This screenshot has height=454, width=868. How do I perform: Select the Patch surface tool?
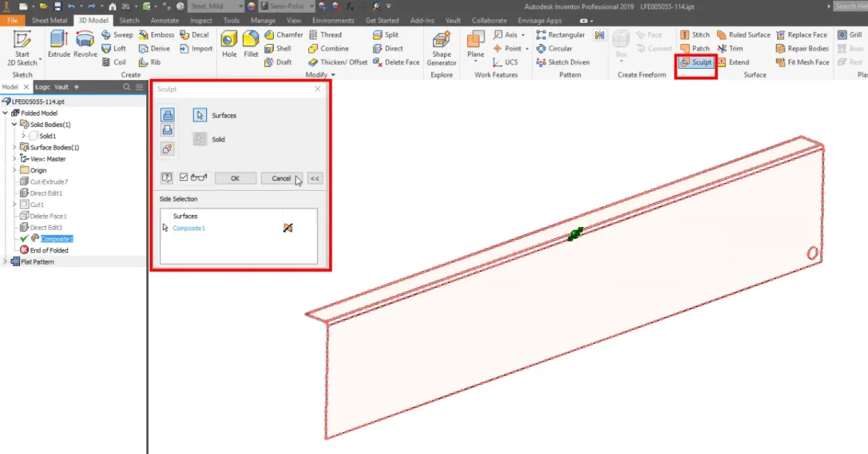695,48
